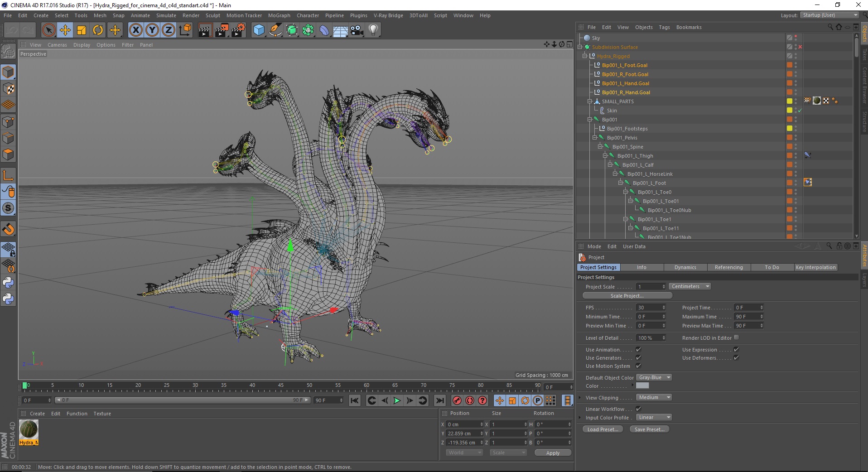The width and height of the screenshot is (868, 472).
Task: Open View Clipping Medium dropdown
Action: pos(654,397)
